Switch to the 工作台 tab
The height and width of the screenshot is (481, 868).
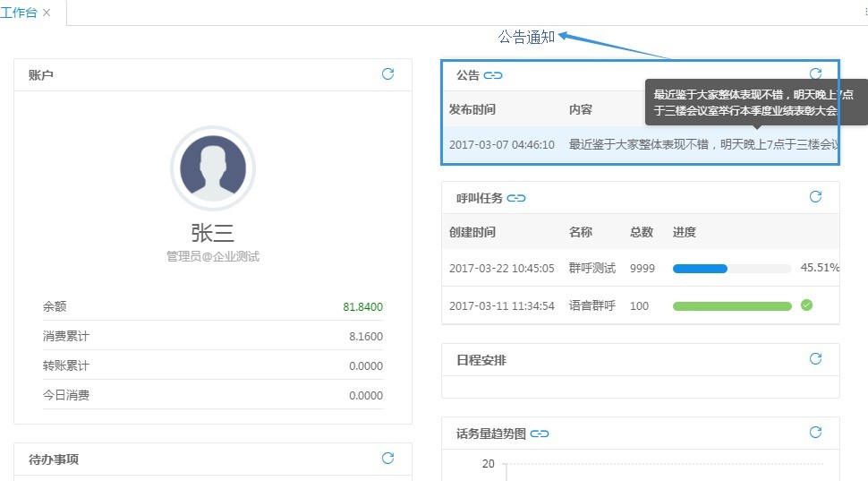point(18,13)
